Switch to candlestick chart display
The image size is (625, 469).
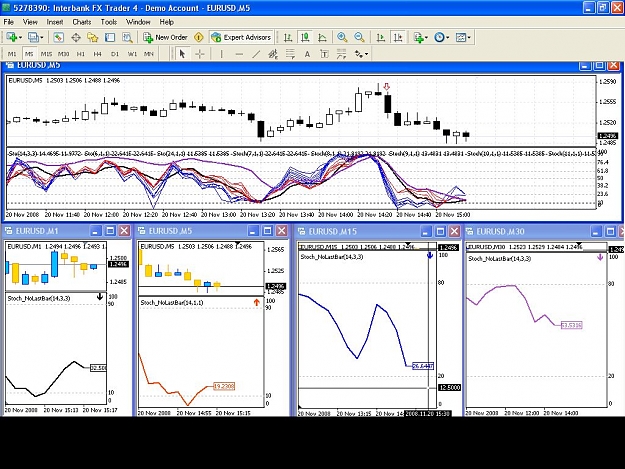click(x=305, y=37)
